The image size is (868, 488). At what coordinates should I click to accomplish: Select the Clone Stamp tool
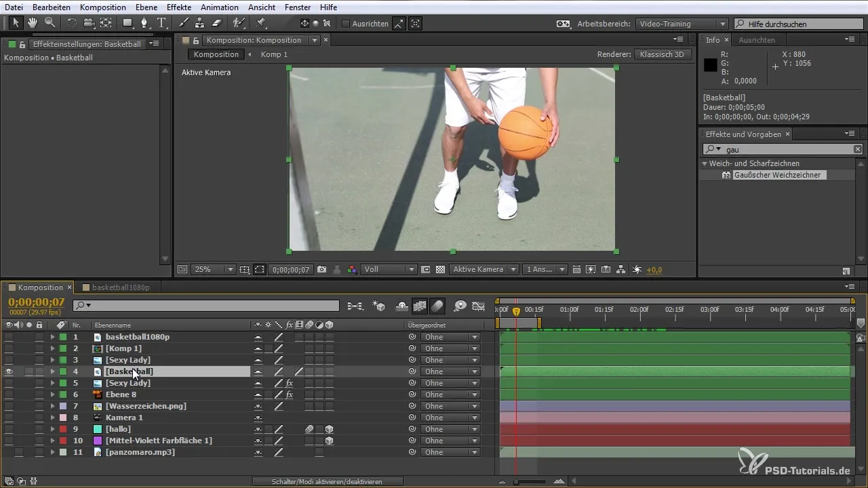(x=199, y=23)
